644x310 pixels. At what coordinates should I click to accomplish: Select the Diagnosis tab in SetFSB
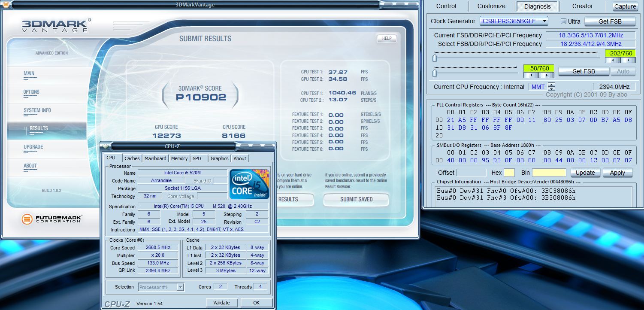click(x=537, y=6)
